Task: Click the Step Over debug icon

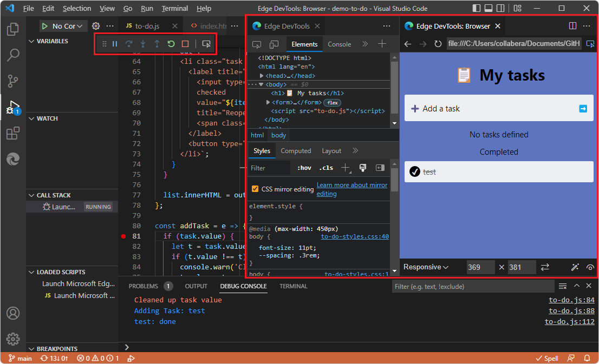Action: point(129,44)
